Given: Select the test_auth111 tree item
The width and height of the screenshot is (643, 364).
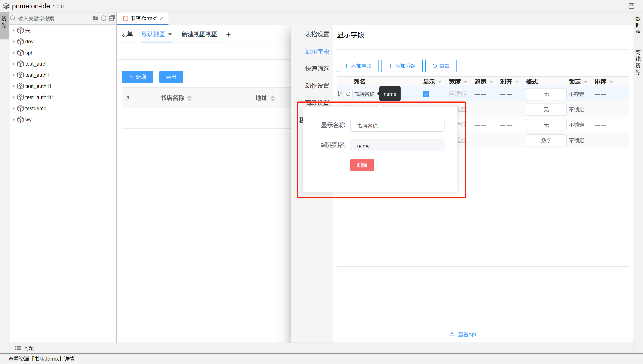Looking at the screenshot, I should 39,97.
